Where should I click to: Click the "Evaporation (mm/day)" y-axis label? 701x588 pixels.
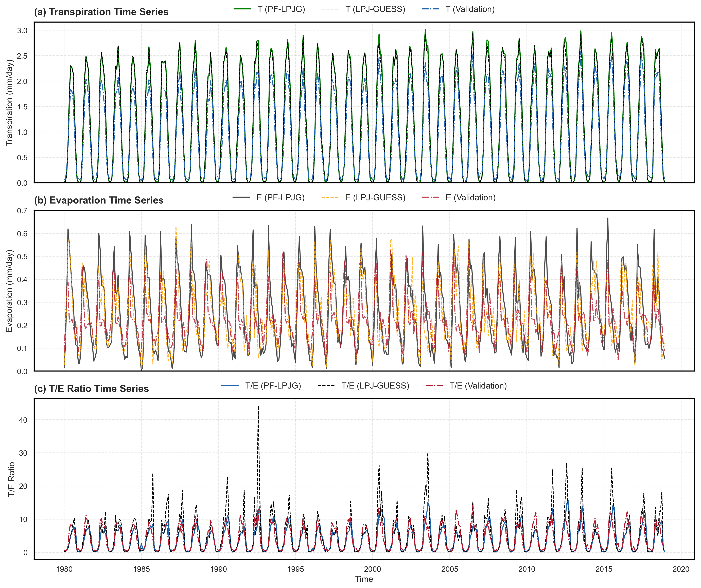(9, 291)
